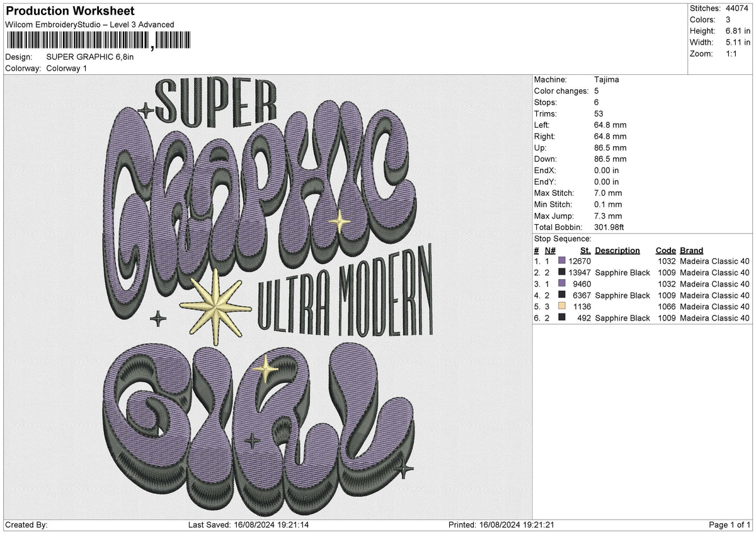The height and width of the screenshot is (534, 756).
Task: Click the 'Up:' measurement label
Action: (541, 148)
